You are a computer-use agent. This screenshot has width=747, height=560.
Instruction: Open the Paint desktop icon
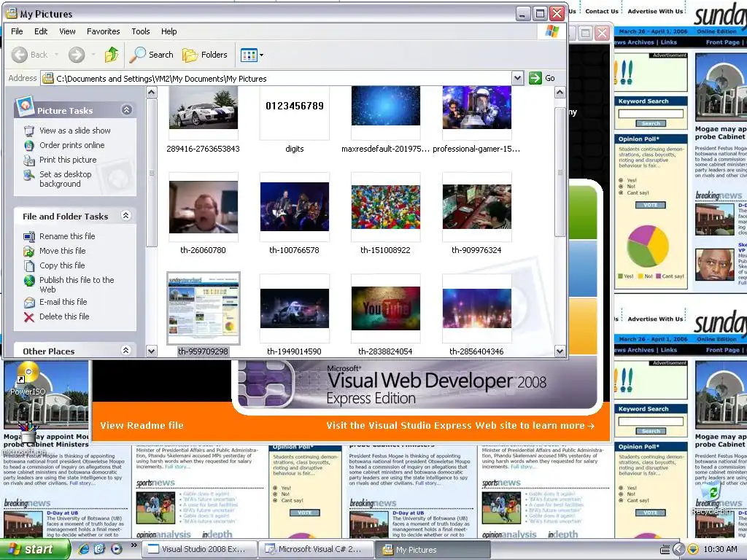pos(28,438)
